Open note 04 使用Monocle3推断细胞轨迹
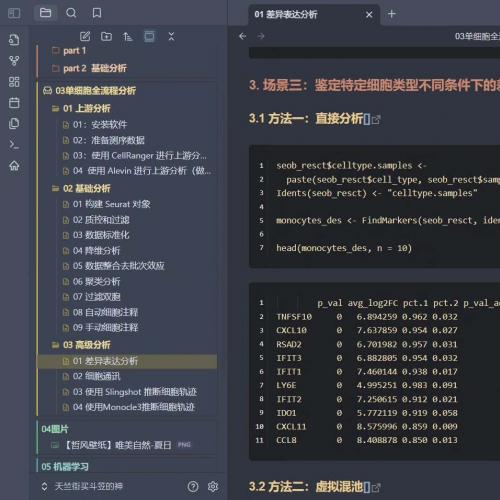Viewport: 500px width, 500px height. [x=134, y=407]
